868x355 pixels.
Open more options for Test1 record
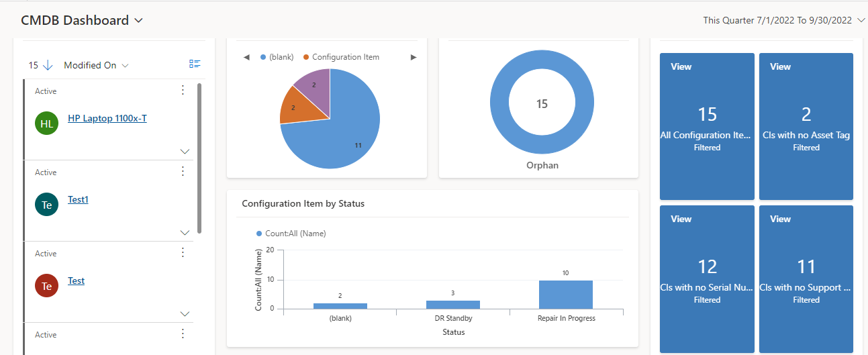(183, 171)
